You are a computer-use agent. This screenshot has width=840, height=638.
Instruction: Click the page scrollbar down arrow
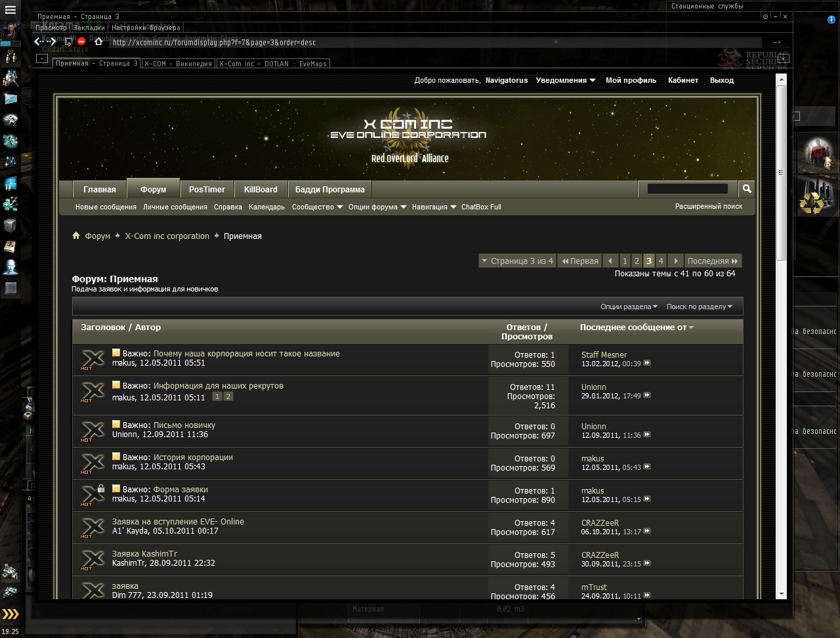tap(782, 593)
